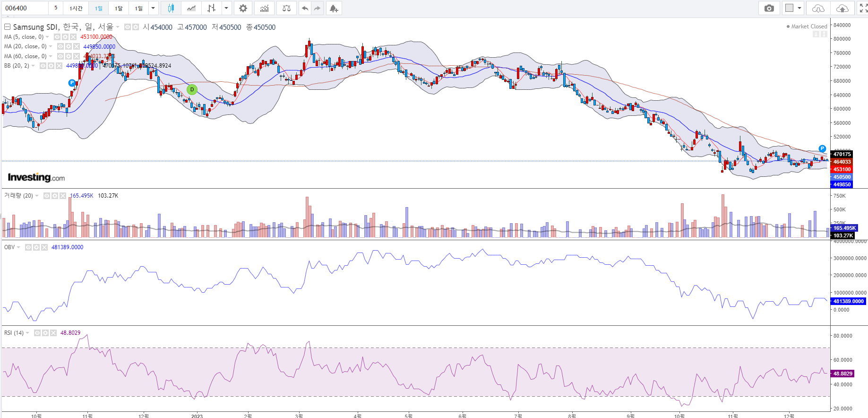The width and height of the screenshot is (868, 418).
Task: Redo the last chart action
Action: pos(317,8)
